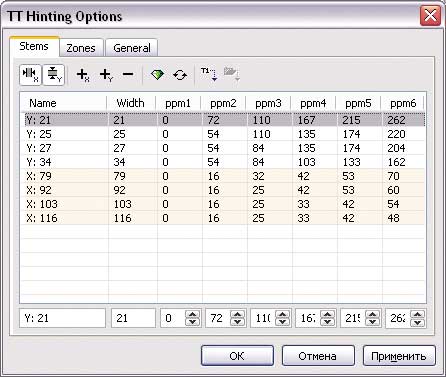
Task: Click ppm6 value 204 in Y: 27 row
Action: pos(396,148)
